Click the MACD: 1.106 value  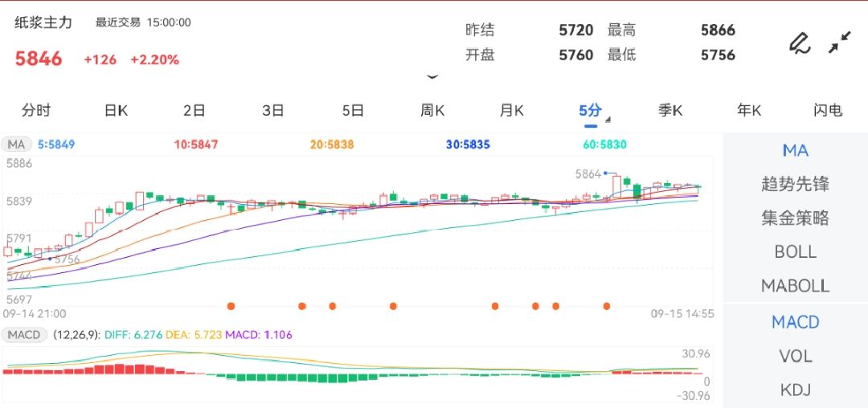click(259, 334)
